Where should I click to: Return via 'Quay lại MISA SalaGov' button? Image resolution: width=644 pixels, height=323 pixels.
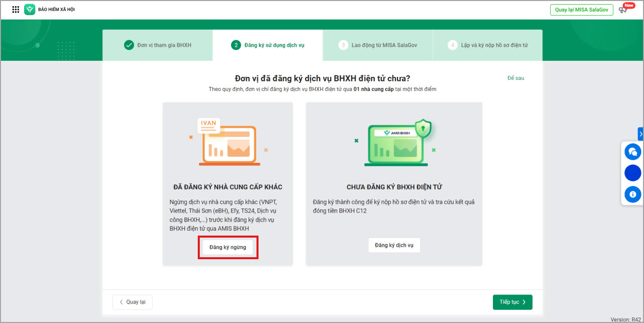581,10
